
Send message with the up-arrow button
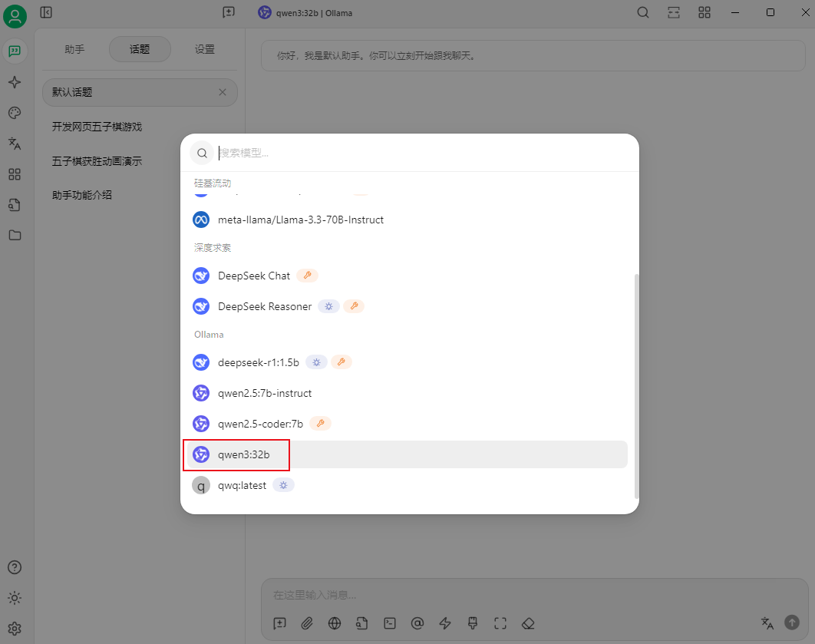point(792,623)
